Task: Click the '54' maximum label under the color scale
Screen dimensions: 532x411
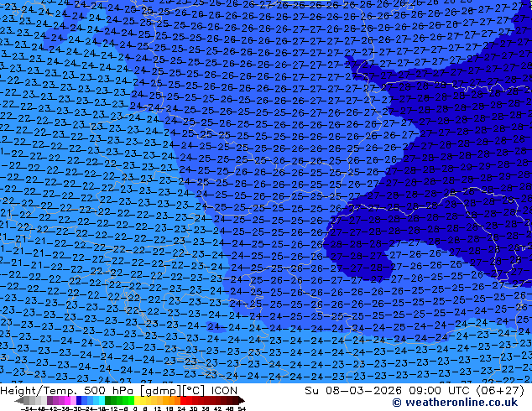Action: pyautogui.click(x=242, y=408)
